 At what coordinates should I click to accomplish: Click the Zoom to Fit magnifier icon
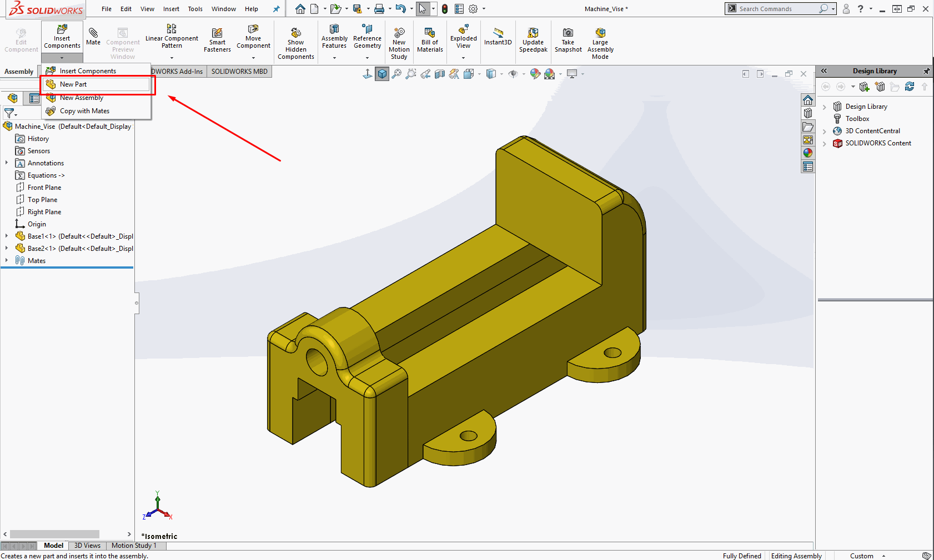(396, 74)
